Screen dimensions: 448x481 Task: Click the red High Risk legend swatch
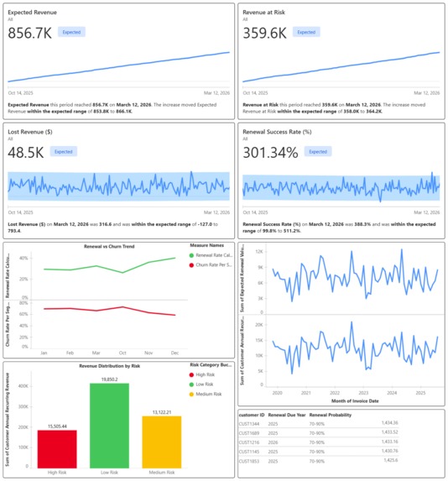coord(191,375)
